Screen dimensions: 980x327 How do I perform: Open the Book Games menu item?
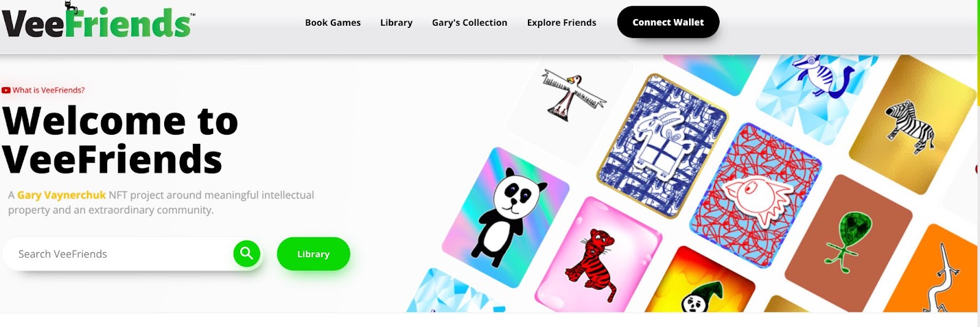pos(333,23)
